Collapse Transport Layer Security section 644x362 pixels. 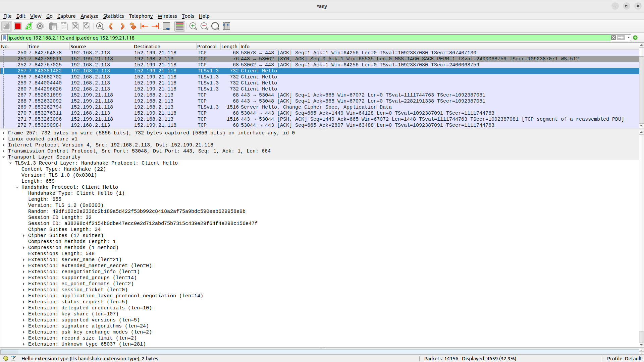(4, 157)
